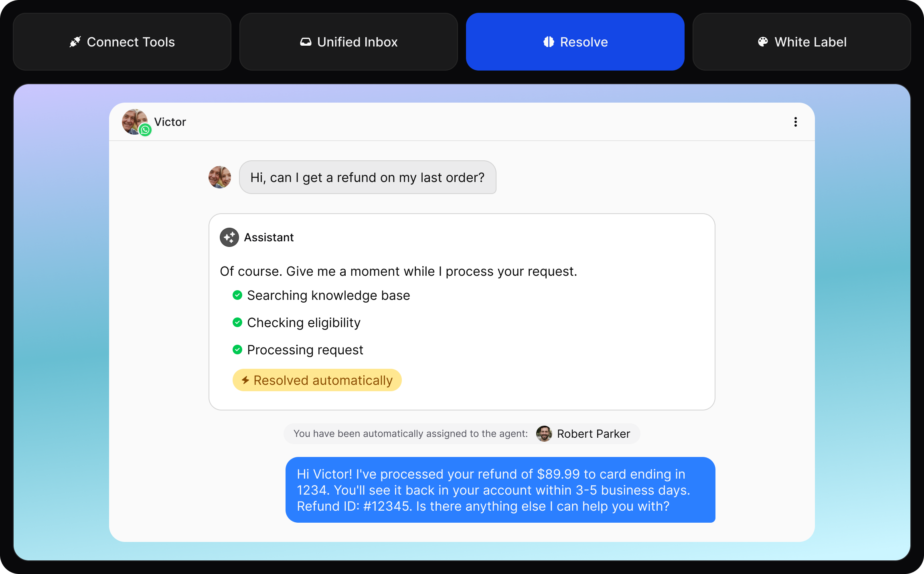
Task: Click Victor's refund question message bubble
Action: (367, 177)
